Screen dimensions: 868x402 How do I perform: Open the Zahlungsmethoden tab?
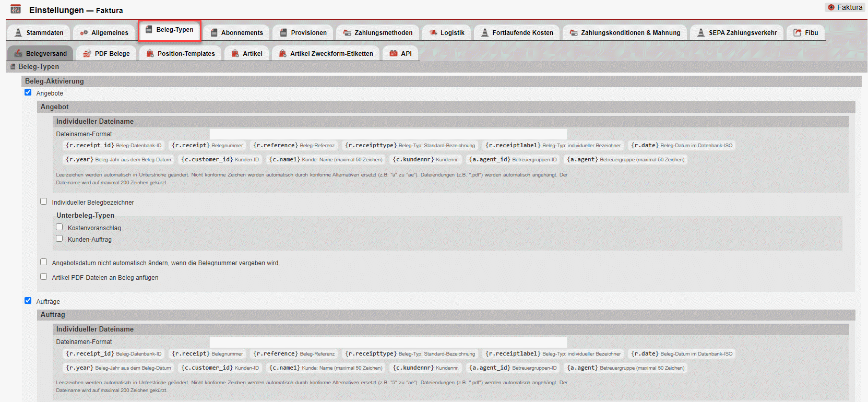(377, 32)
